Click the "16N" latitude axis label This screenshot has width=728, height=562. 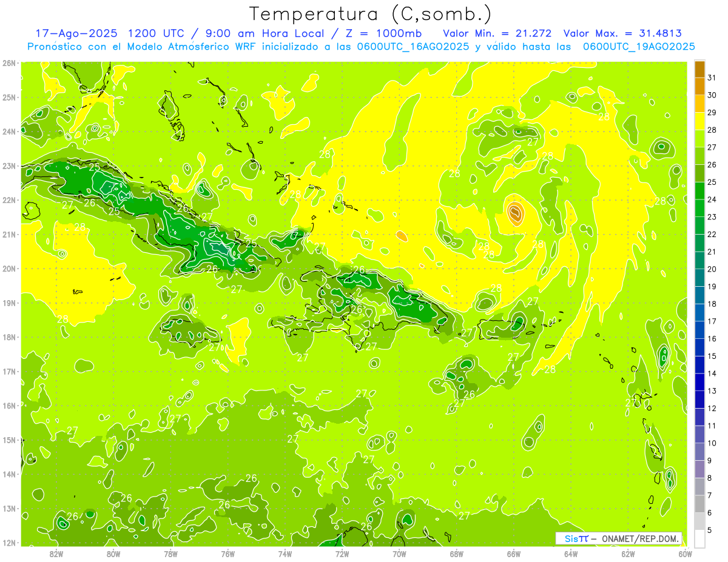pyautogui.click(x=9, y=406)
